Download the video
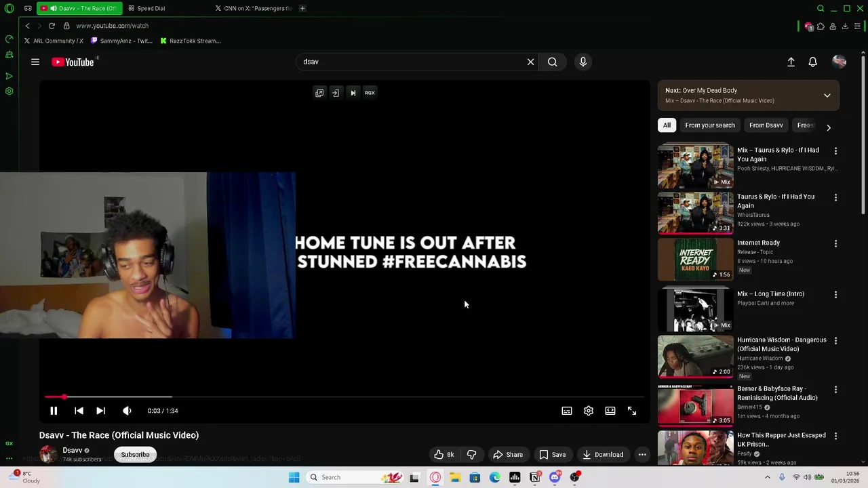The height and width of the screenshot is (488, 868). [x=603, y=455]
